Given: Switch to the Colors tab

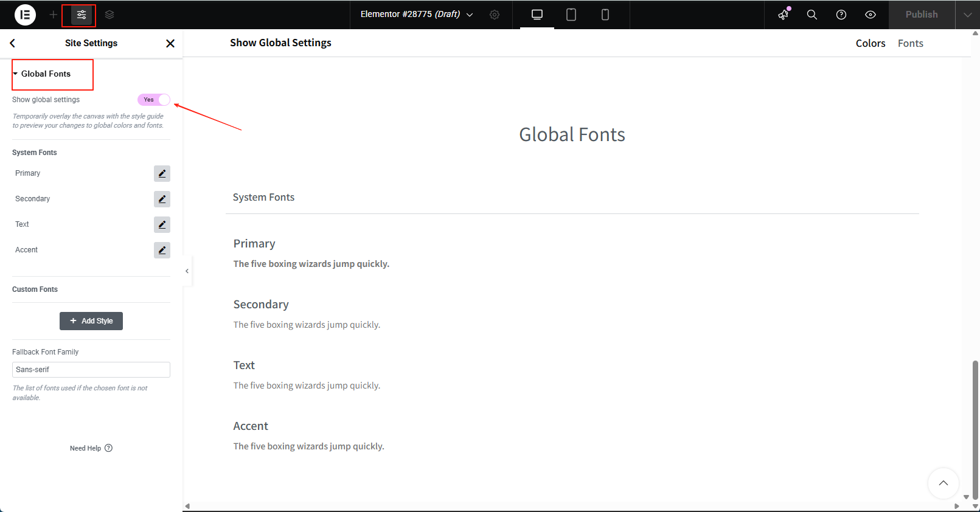Looking at the screenshot, I should click(871, 43).
